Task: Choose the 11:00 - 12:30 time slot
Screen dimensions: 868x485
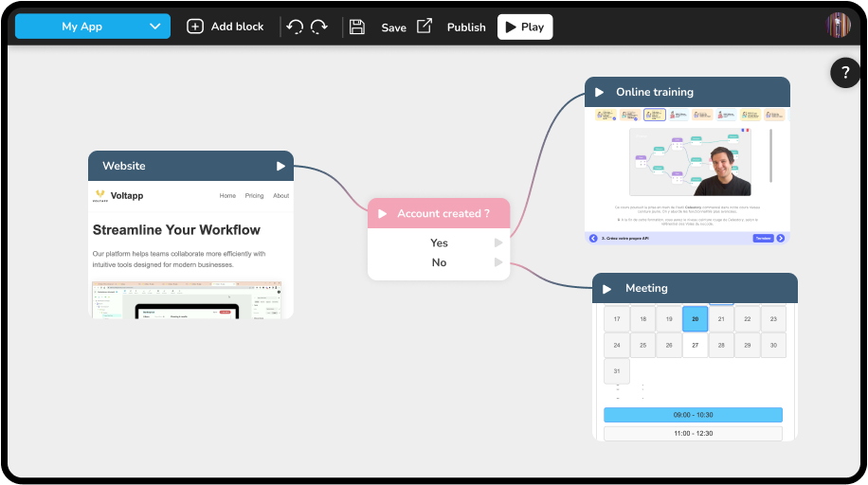Action: tap(693, 434)
